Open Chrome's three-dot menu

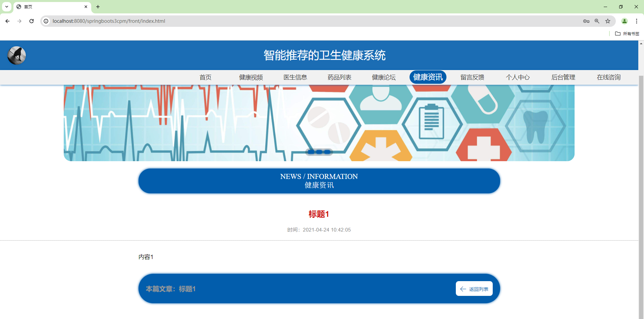[x=637, y=21]
